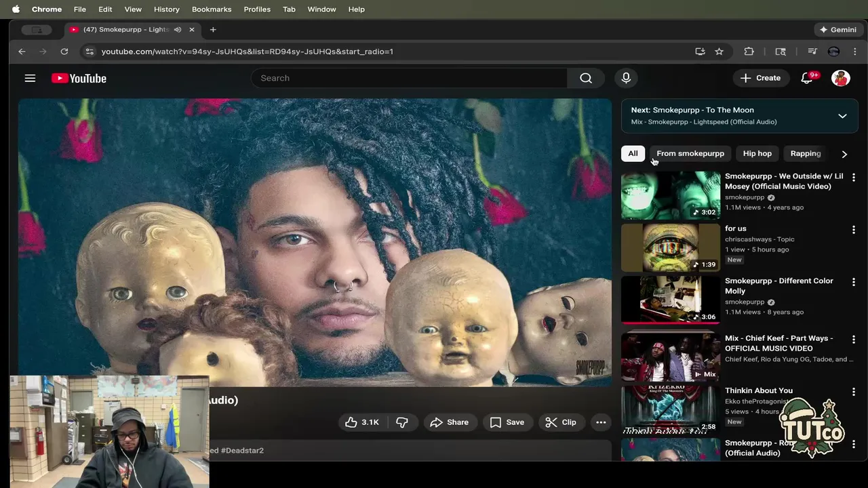Open the tab group button in Chrome
The image size is (868, 488).
pyautogui.click(x=37, y=30)
